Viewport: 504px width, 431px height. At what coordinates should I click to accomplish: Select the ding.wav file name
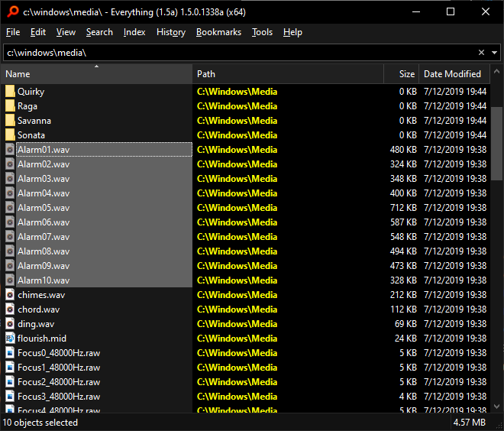36,324
